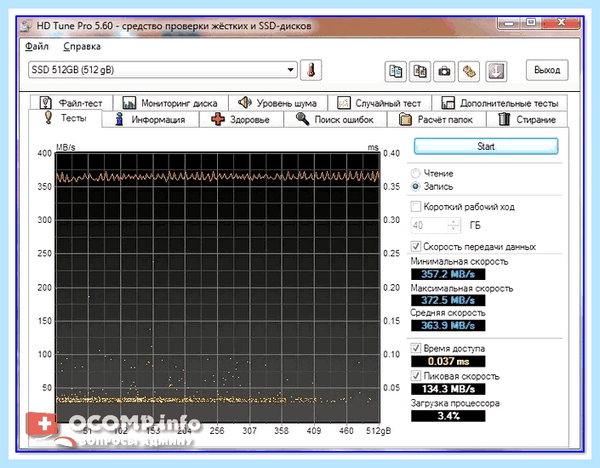Open the options icon in toolbar
Viewport: 600px width, 468px height.
469,71
